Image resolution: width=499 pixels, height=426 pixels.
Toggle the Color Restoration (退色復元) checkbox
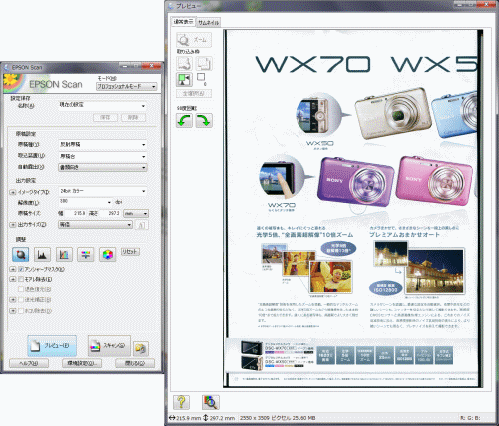tap(21, 289)
